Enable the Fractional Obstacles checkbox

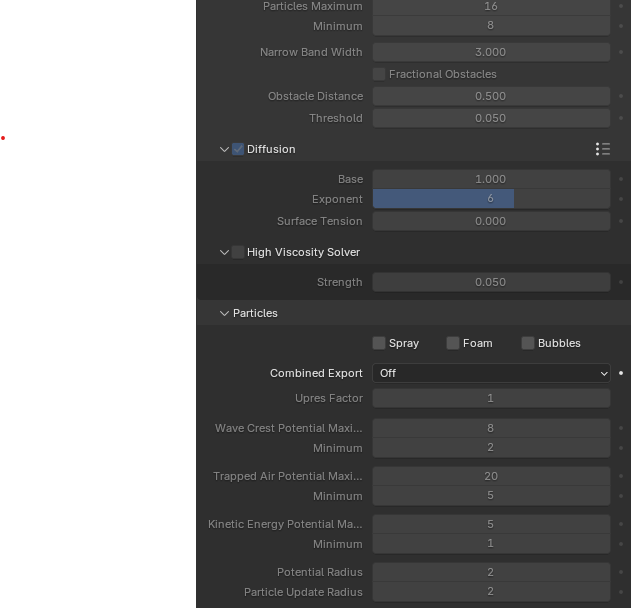click(x=379, y=74)
